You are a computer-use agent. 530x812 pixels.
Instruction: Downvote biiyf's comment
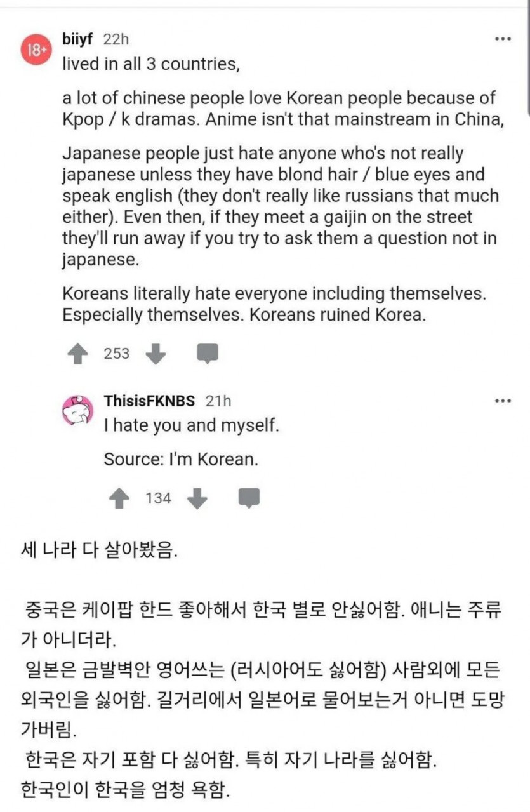pos(156,354)
